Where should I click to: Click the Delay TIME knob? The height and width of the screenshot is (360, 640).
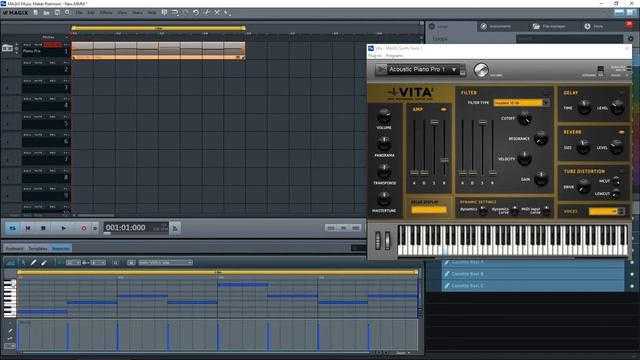pos(584,108)
